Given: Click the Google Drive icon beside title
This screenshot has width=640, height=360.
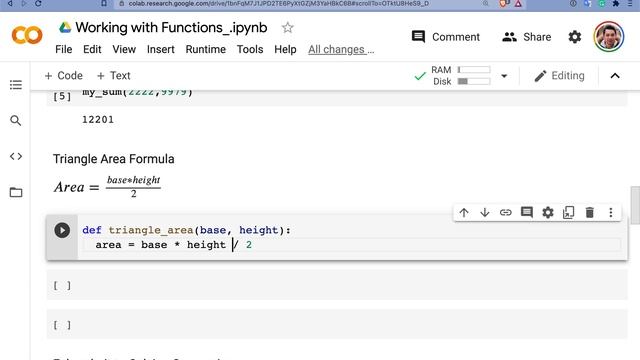Looking at the screenshot, I should (64, 27).
